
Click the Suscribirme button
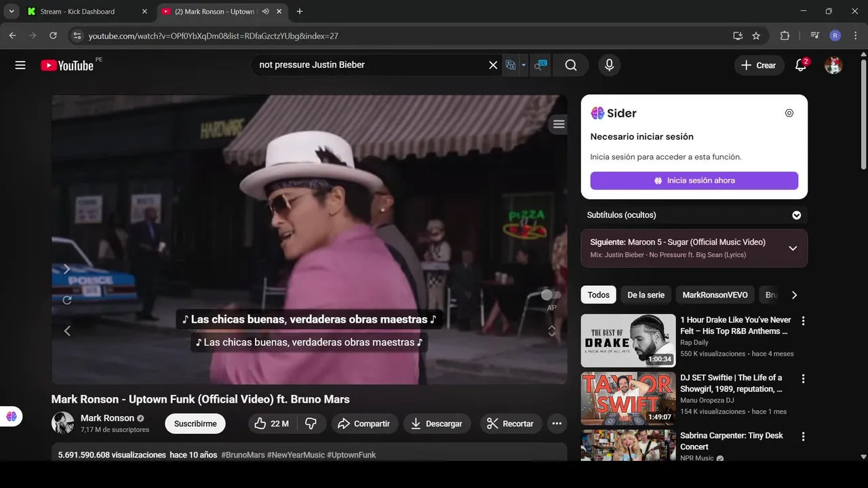click(x=195, y=424)
